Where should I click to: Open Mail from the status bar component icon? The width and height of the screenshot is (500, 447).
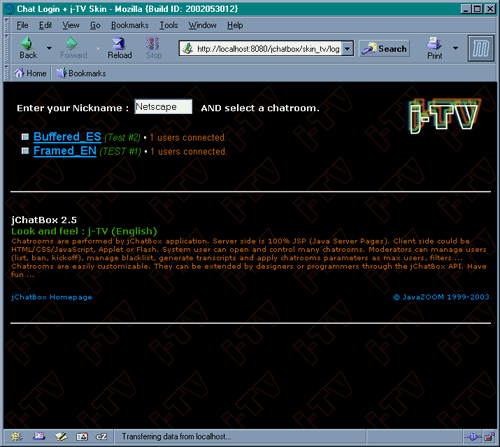point(39,436)
